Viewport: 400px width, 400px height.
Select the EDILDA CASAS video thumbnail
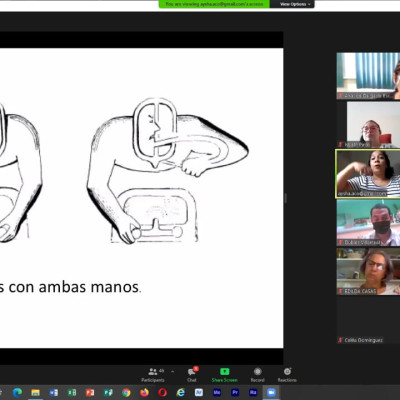click(368, 271)
